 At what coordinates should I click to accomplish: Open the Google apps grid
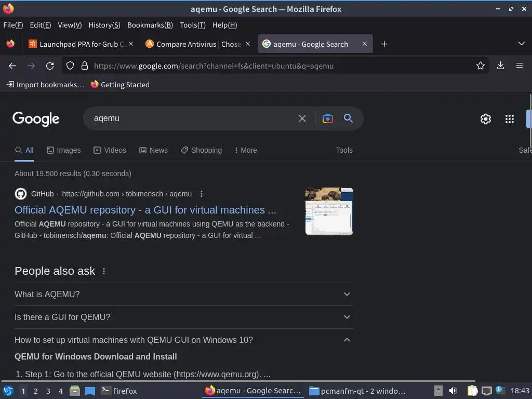pyautogui.click(x=509, y=119)
